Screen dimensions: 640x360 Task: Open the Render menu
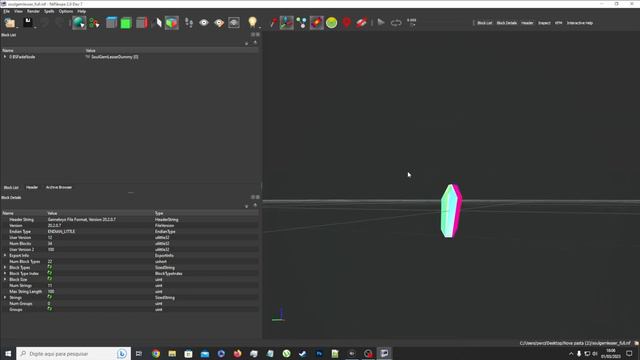click(x=33, y=11)
